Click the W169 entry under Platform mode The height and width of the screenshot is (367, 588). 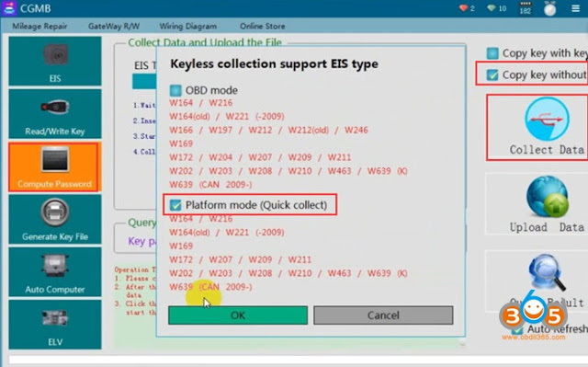pyautogui.click(x=181, y=246)
